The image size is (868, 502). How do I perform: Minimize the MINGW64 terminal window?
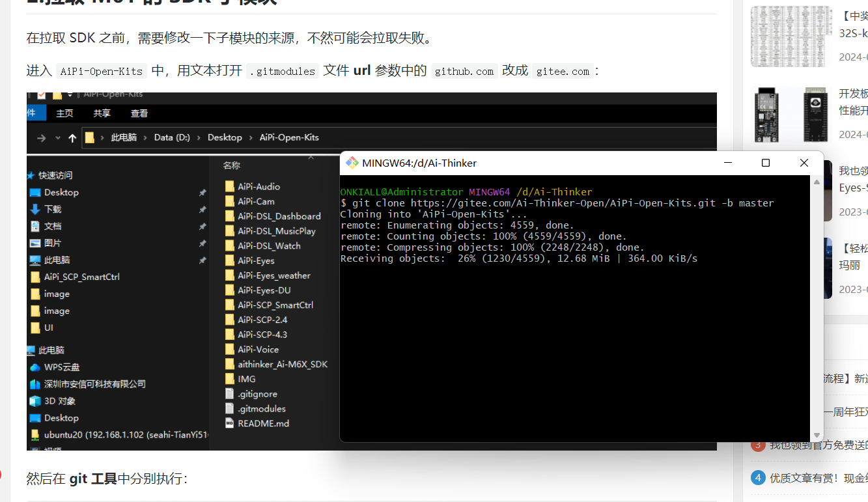coord(727,163)
